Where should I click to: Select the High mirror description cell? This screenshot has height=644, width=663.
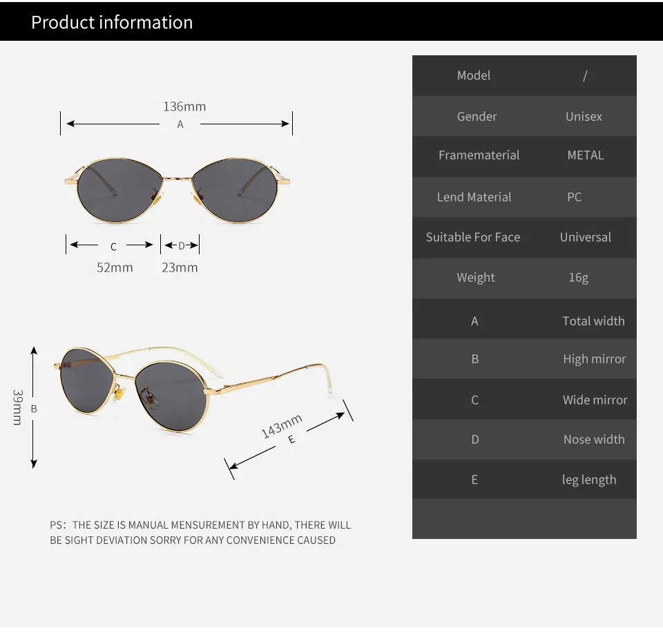pyautogui.click(x=594, y=359)
